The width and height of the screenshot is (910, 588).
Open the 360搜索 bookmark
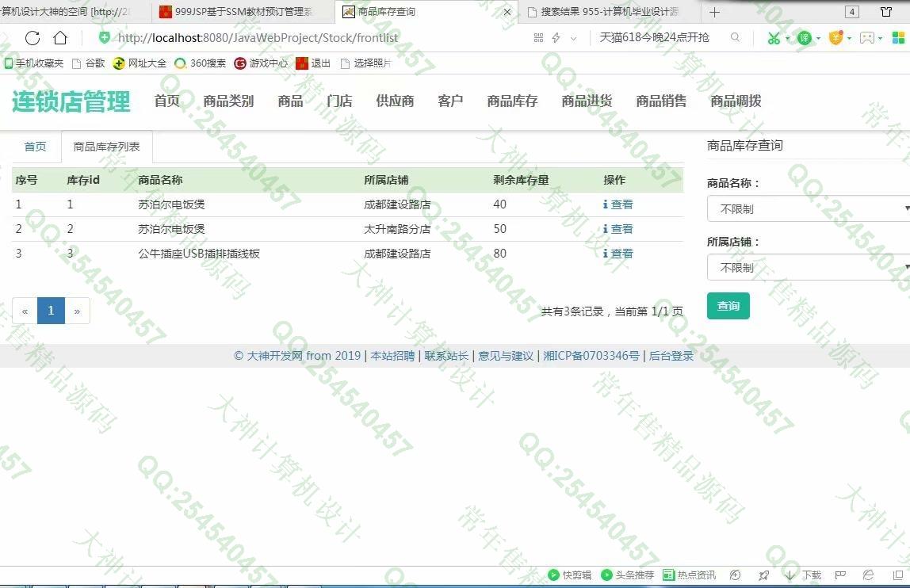201,63
